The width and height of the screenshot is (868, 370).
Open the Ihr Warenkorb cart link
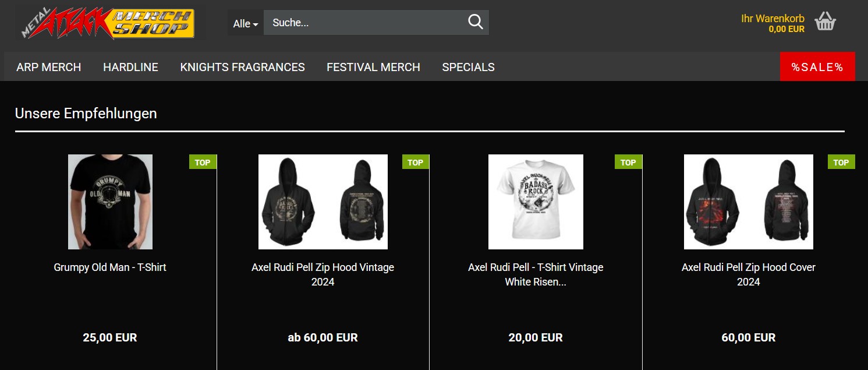pyautogui.click(x=773, y=19)
